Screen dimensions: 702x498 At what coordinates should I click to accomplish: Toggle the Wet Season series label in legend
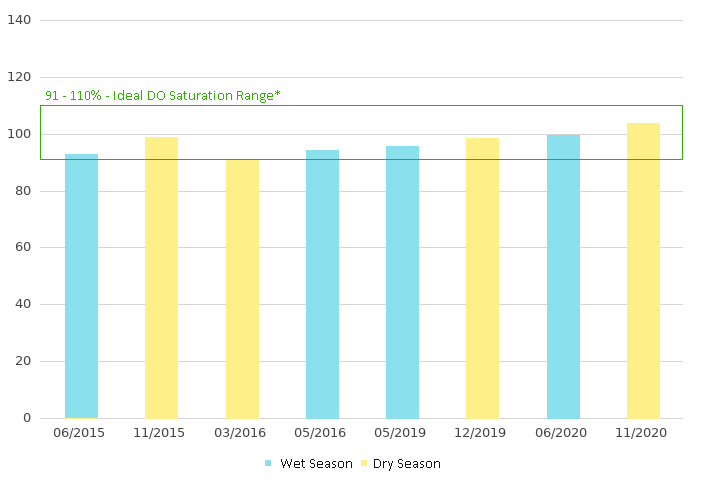click(x=316, y=464)
